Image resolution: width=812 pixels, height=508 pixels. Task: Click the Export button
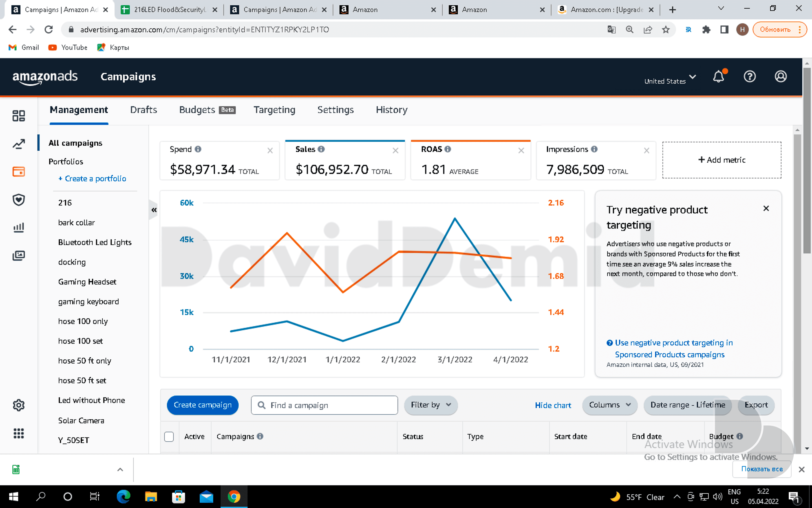pyautogui.click(x=756, y=405)
